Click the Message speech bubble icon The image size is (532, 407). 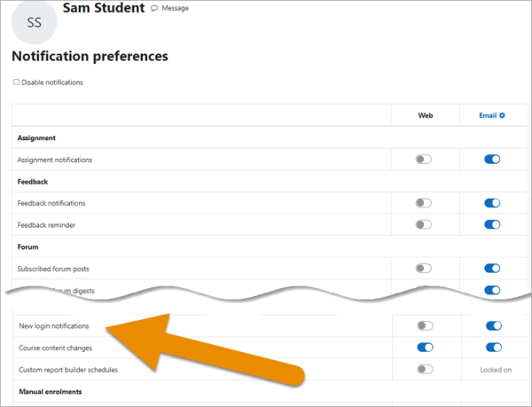154,9
